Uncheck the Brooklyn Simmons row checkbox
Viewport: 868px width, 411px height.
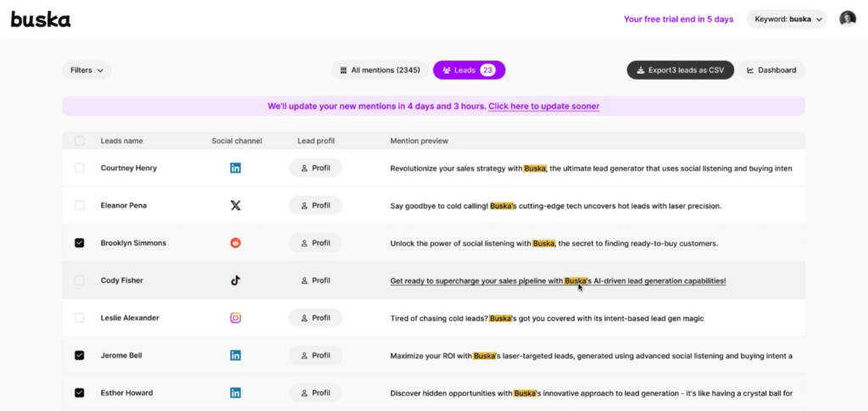point(79,243)
